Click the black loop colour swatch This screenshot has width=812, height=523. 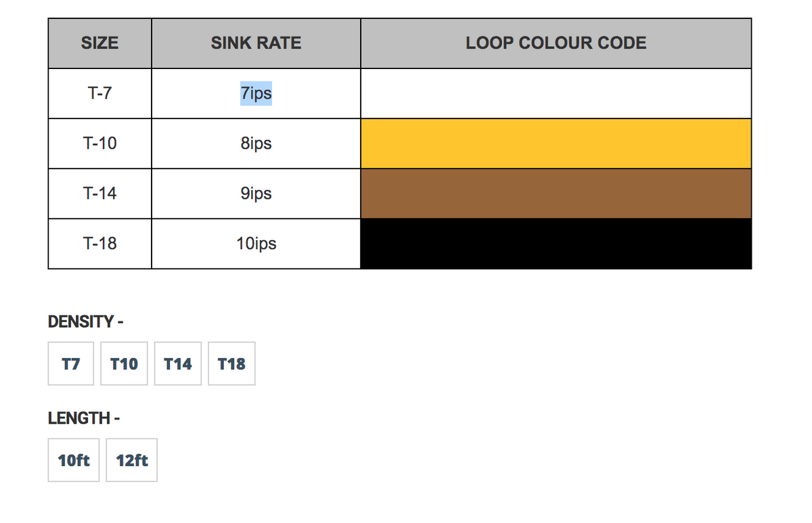click(x=556, y=244)
